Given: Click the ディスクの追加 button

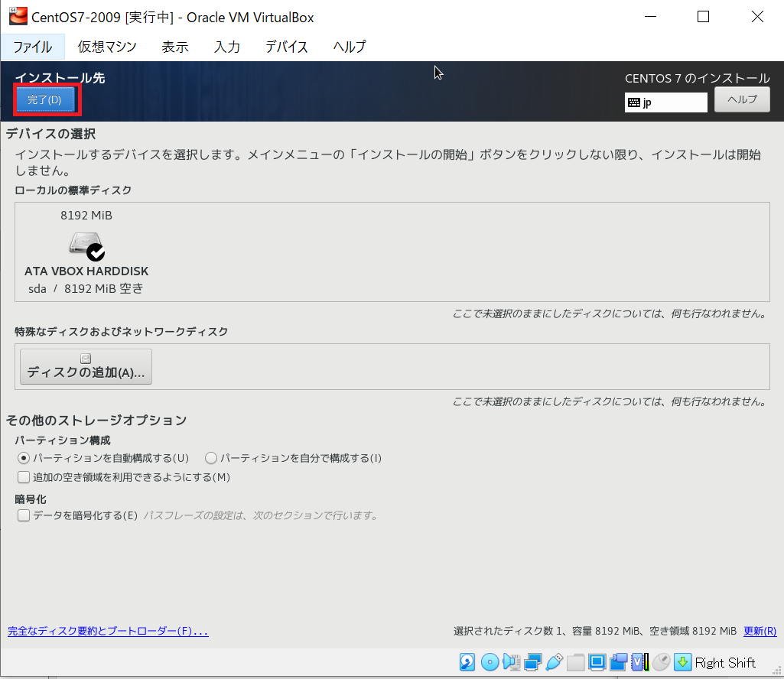Looking at the screenshot, I should pyautogui.click(x=85, y=365).
